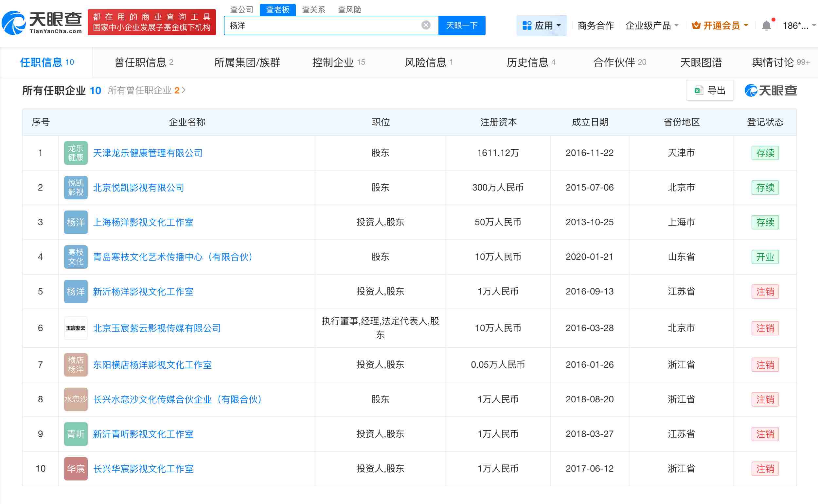Click the 天眼一下 search button
The width and height of the screenshot is (818, 504).
click(462, 25)
